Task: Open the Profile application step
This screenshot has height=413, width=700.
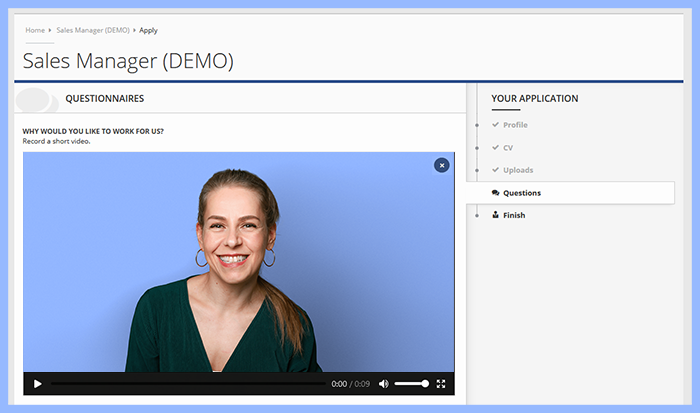Action: tap(515, 125)
